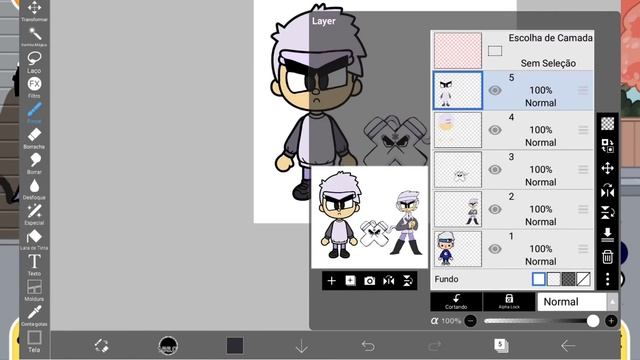Open the current color square swatch
The height and width of the screenshot is (360, 640).
tap(235, 346)
